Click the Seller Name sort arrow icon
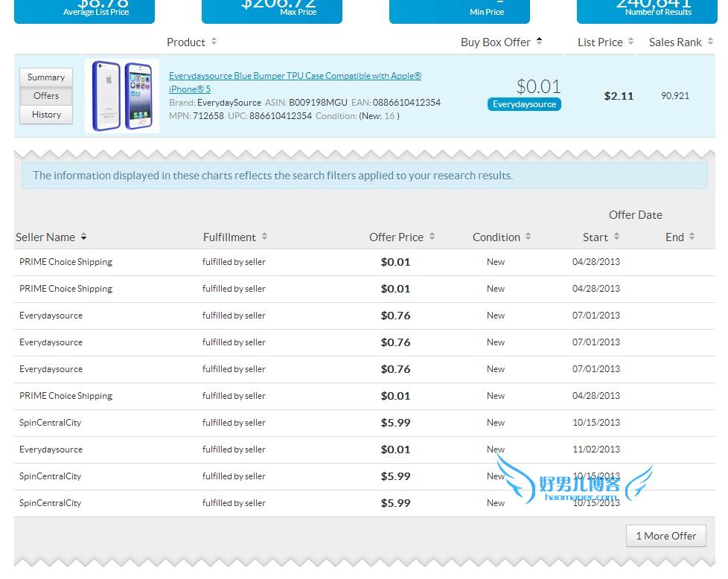The height and width of the screenshot is (579, 728). pos(83,237)
